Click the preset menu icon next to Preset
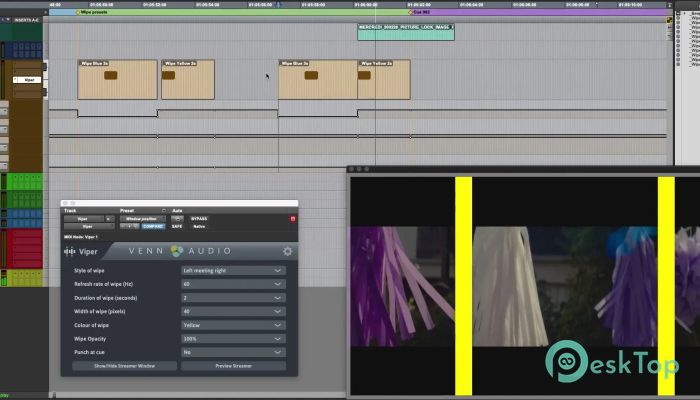Screen dimensions: 700x400 point(163,211)
